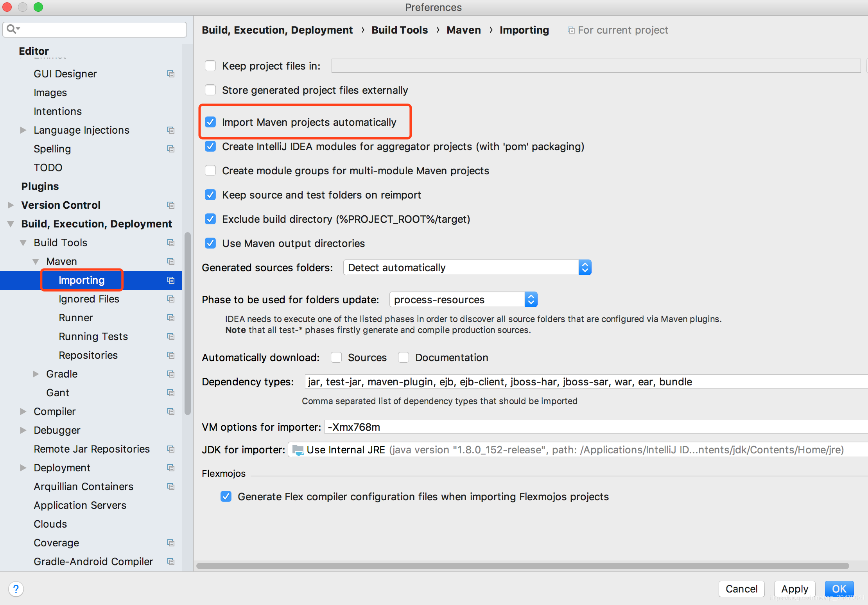868x605 pixels.
Task: Click the project-level icon beside Runner
Action: [171, 318]
